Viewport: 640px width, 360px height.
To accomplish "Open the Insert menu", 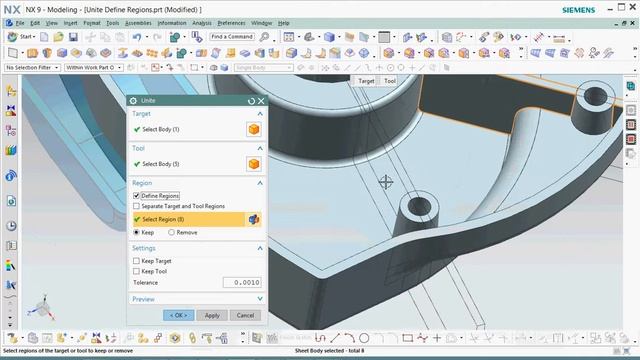I will (x=70, y=23).
